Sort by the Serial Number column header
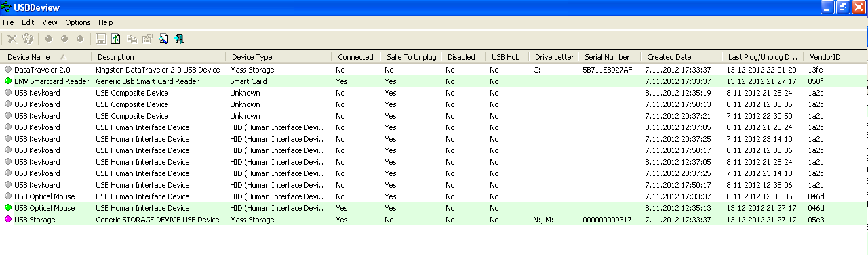The height and width of the screenshot is (269, 868). coord(610,57)
